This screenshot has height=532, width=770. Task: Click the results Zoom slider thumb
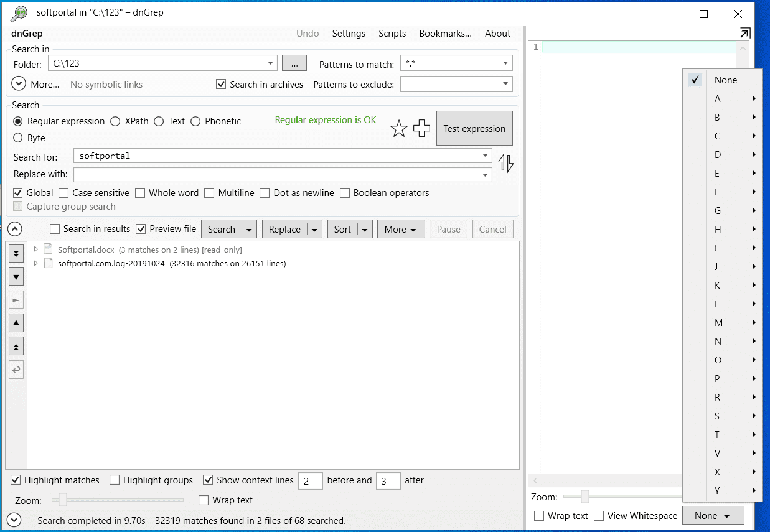click(63, 500)
